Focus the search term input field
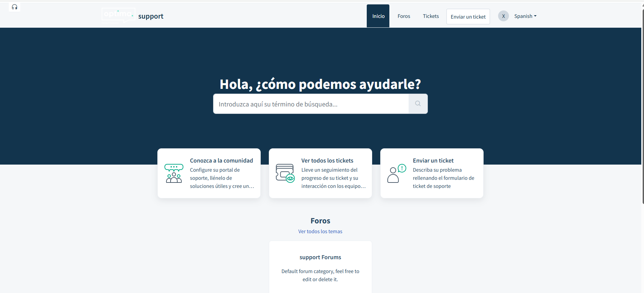Viewport: 644px width, 293px height. pyautogui.click(x=311, y=104)
